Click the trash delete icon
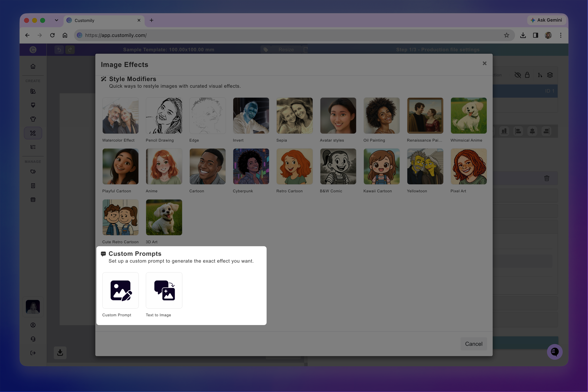 547,178
